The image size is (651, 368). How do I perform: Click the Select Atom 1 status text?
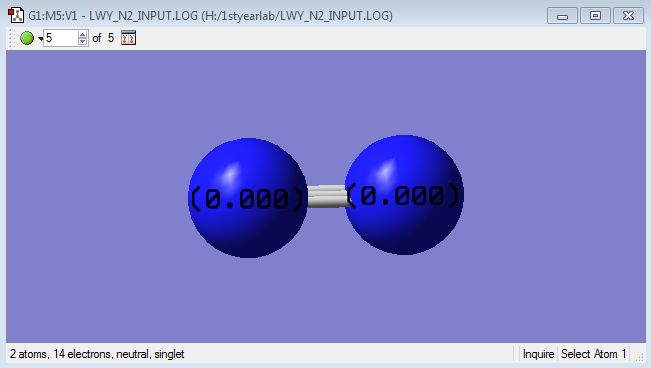point(593,354)
